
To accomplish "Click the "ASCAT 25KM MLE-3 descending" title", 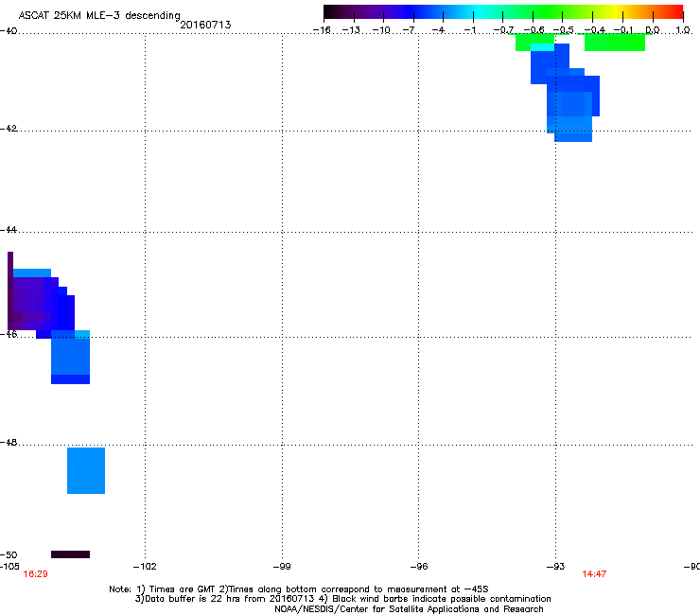I will pyautogui.click(x=99, y=15).
